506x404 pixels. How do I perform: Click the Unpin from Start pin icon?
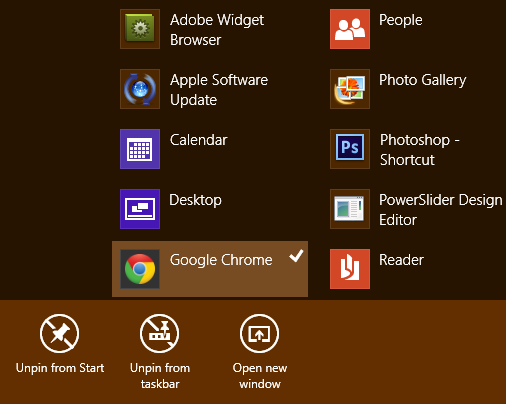60,333
